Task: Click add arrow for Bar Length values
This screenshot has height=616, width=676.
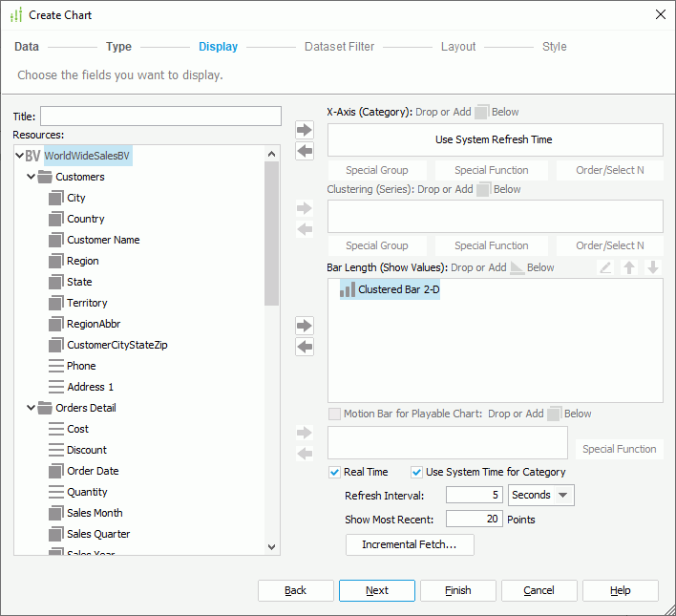Action: tap(305, 326)
